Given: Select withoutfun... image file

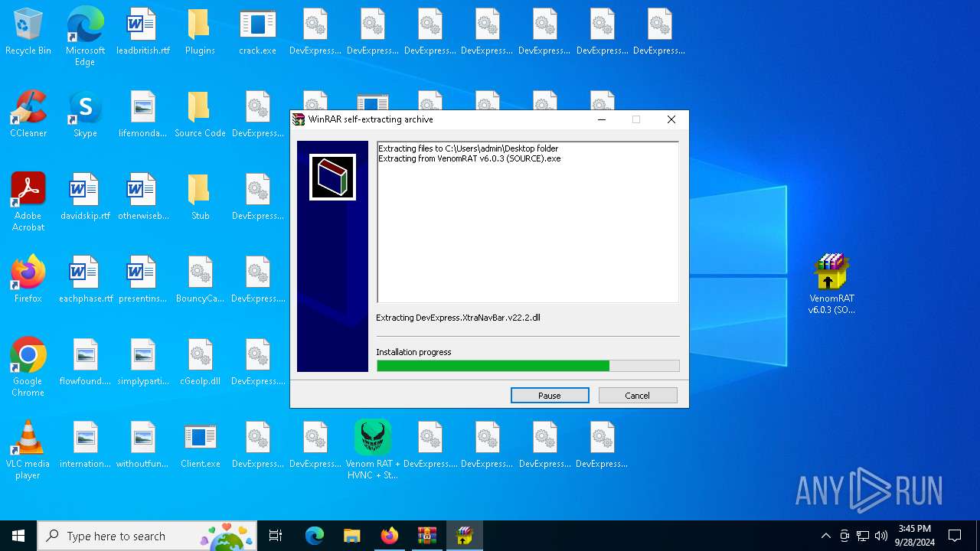Looking at the screenshot, I should pyautogui.click(x=143, y=445).
